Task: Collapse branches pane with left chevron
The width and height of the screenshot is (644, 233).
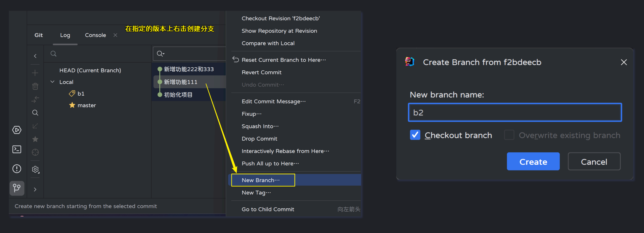Action: [x=35, y=56]
